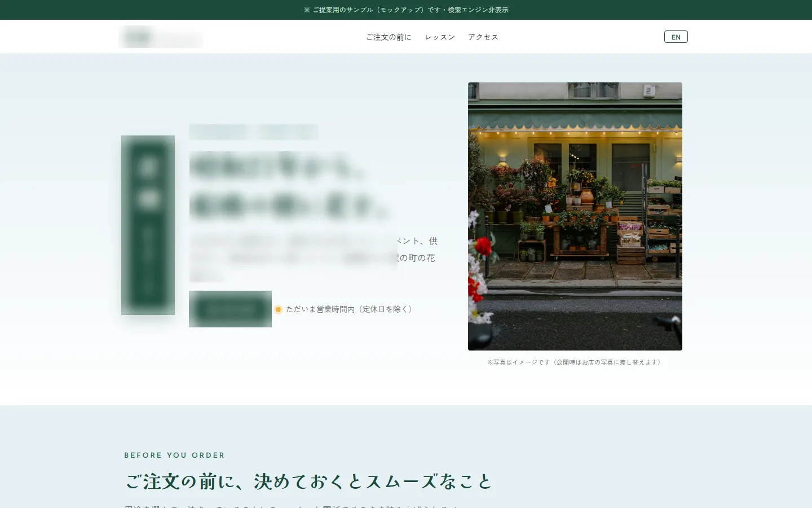The width and height of the screenshot is (812, 508).
Task: Switch language with the EN button
Action: coord(676,37)
